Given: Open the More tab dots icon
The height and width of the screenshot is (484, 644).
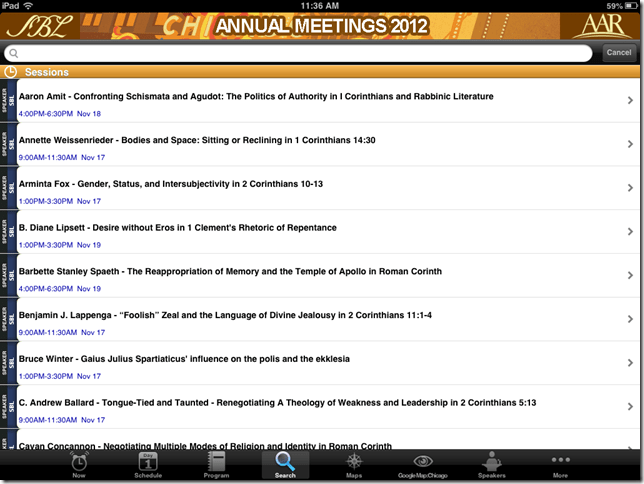Looking at the screenshot, I should coord(560,461).
